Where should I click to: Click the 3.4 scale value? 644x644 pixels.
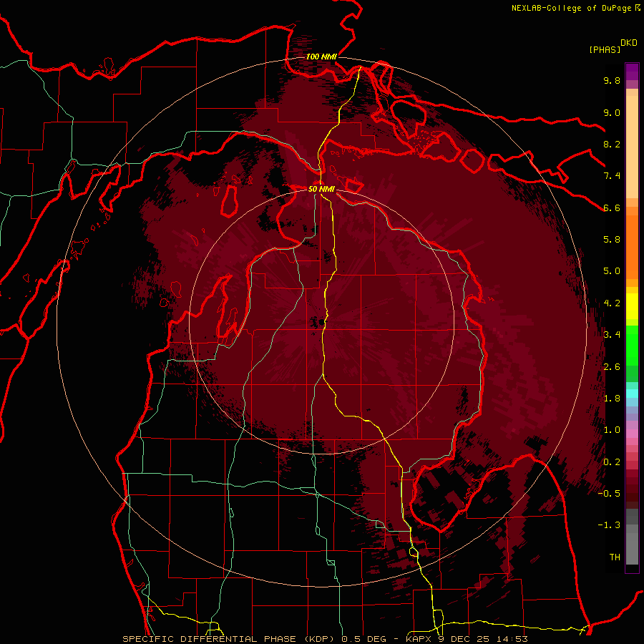[612, 334]
